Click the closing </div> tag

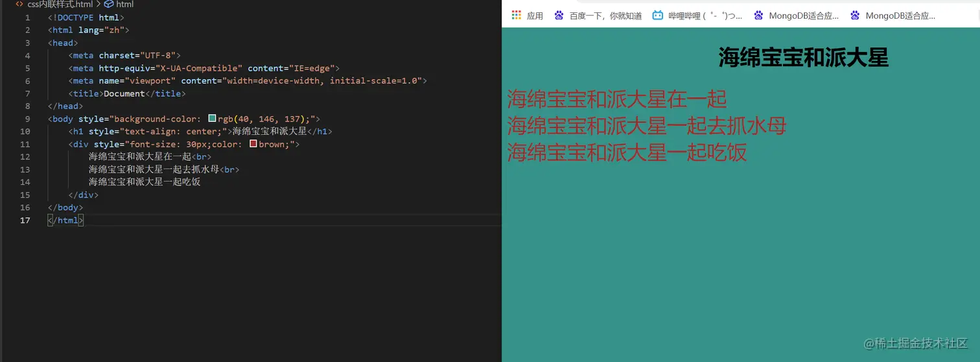(x=84, y=195)
